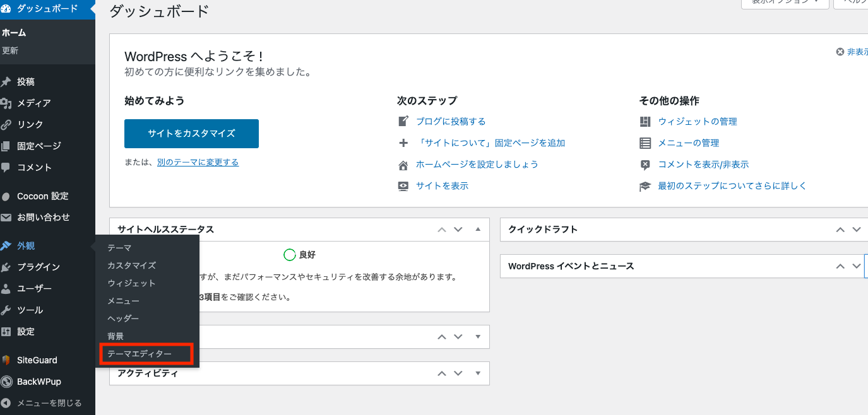Click the SiteGuard shield icon

click(x=6, y=360)
